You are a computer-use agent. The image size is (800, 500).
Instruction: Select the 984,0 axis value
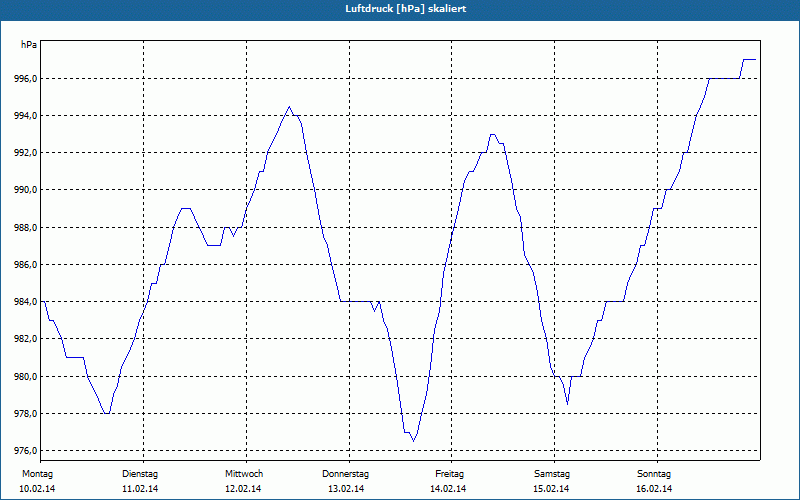pyautogui.click(x=26, y=302)
